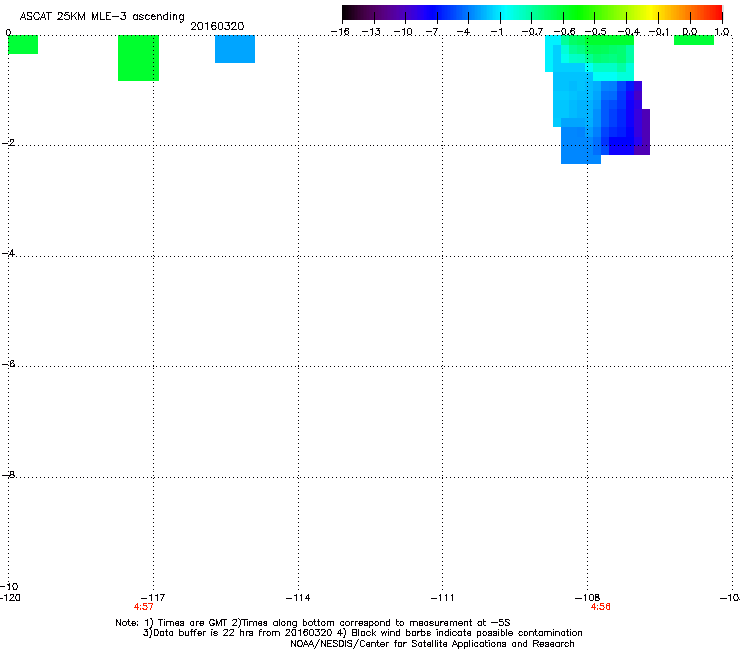
Task: Pick the yellow section of the color bar
Action: point(651,13)
